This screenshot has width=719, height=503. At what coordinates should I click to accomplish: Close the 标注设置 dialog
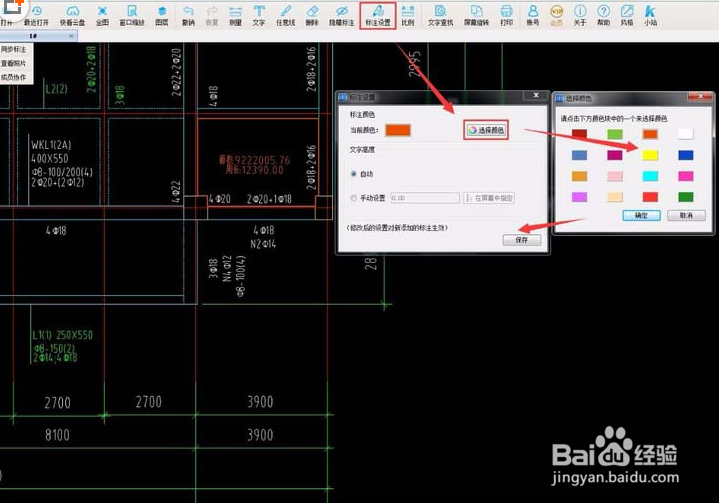536,95
